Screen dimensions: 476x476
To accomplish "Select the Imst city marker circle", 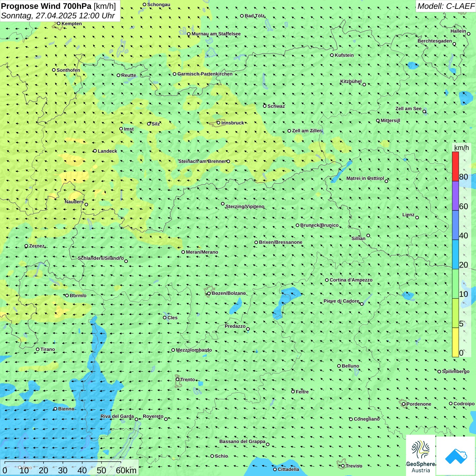I will [121, 129].
